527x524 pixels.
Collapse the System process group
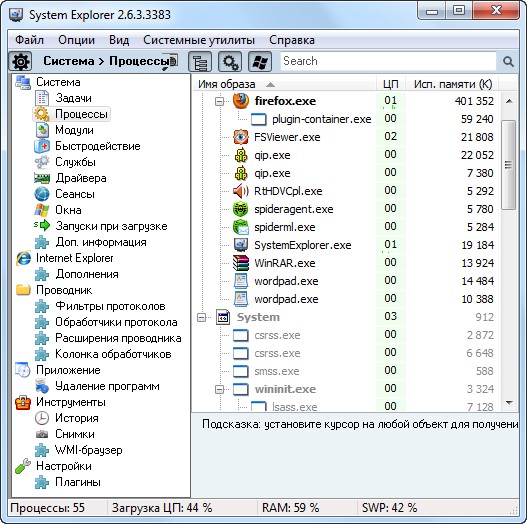pos(202,317)
